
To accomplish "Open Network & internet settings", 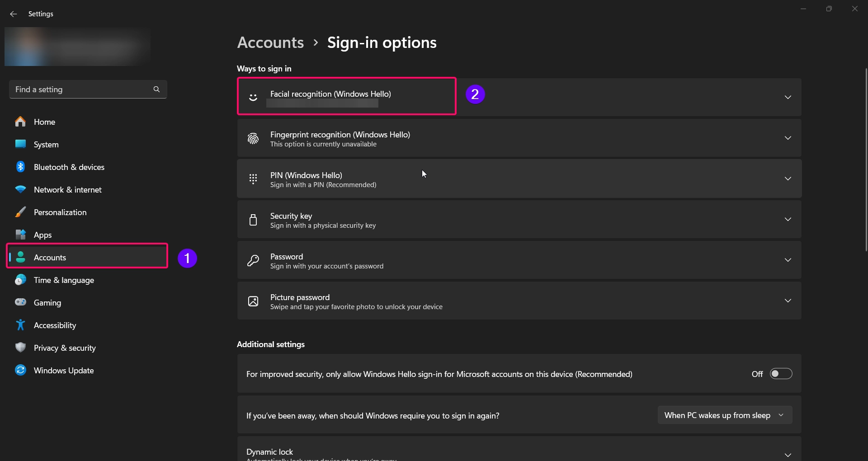I will coord(88,189).
